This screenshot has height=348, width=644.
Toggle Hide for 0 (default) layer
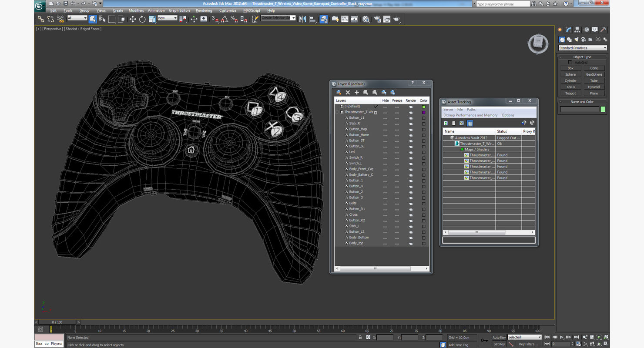(385, 107)
